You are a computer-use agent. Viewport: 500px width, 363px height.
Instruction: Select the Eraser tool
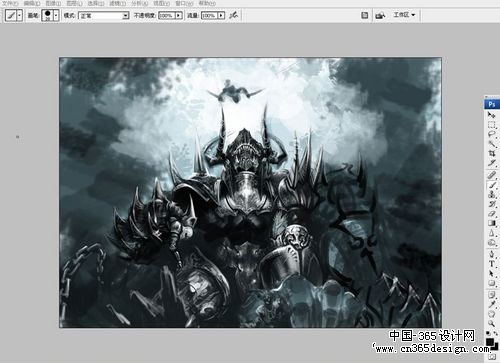point(492,214)
